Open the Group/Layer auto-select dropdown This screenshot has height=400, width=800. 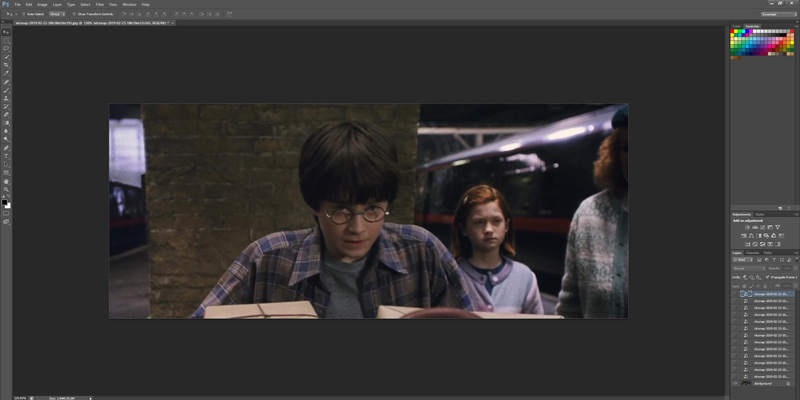[56, 14]
